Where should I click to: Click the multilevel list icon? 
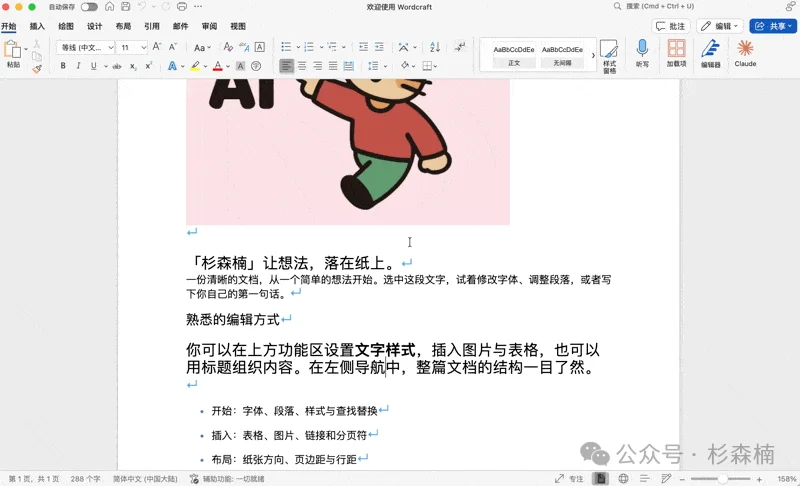(x=332, y=47)
